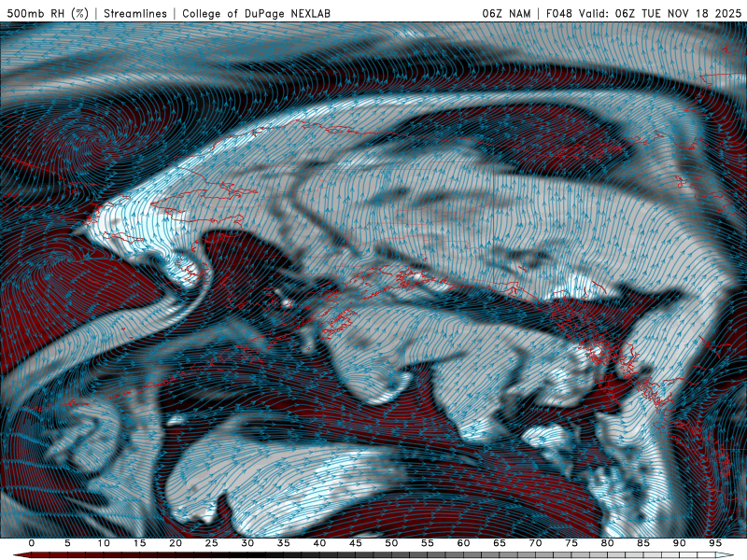Click the "F048 Valid: 06Z TUE NOV 18 2025" text
747x560 pixels.
644,13
